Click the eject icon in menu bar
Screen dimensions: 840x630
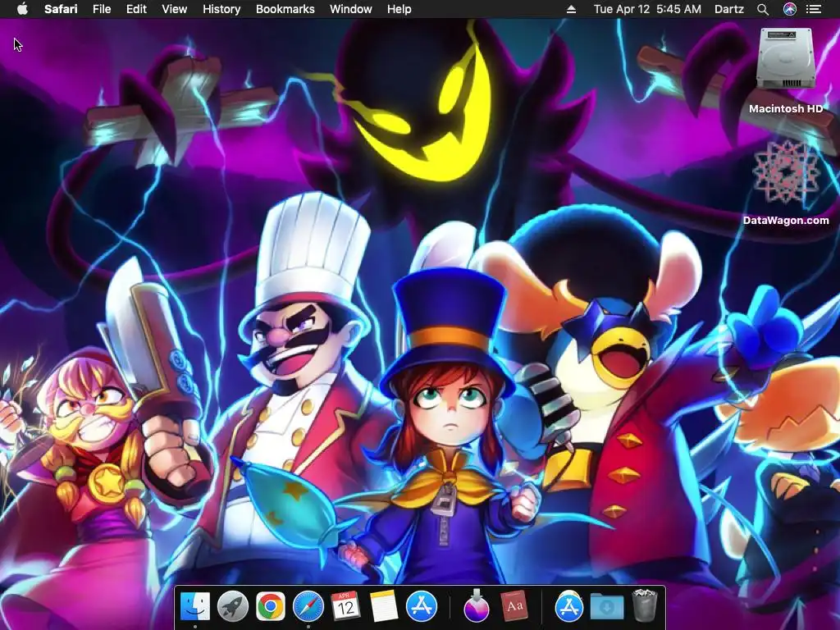(571, 9)
